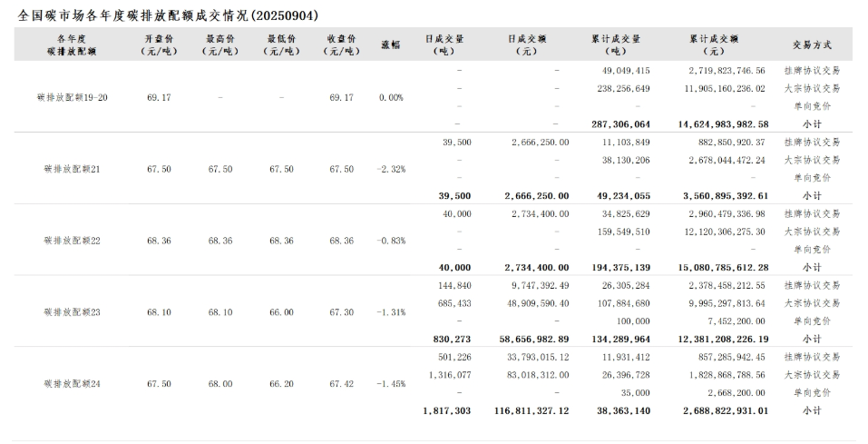Image resolution: width=868 pixels, height=444 pixels.
Task: Click the -2.32% change value
Action: [x=391, y=169]
